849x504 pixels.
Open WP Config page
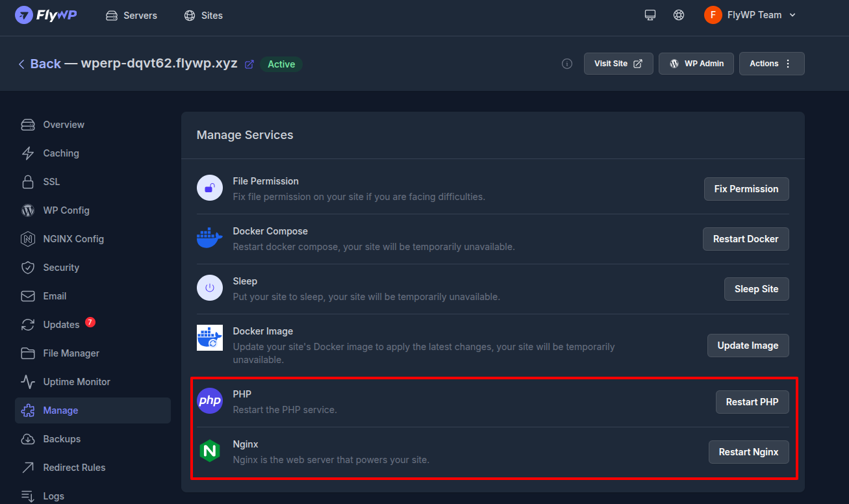93,210
